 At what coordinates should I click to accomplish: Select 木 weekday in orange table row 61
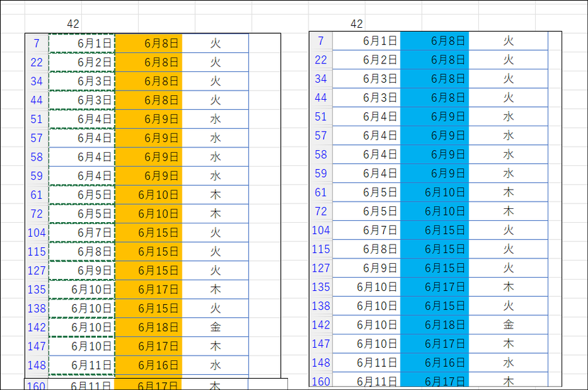click(x=215, y=195)
